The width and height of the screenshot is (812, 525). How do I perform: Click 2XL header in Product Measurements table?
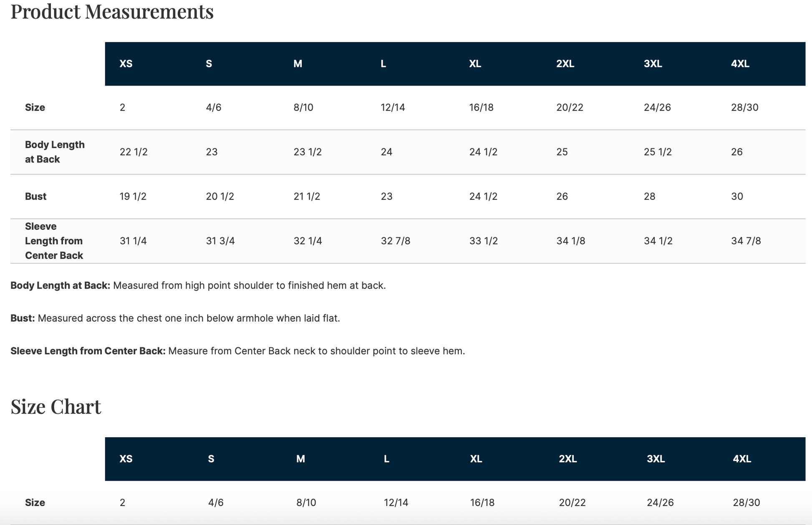565,64
